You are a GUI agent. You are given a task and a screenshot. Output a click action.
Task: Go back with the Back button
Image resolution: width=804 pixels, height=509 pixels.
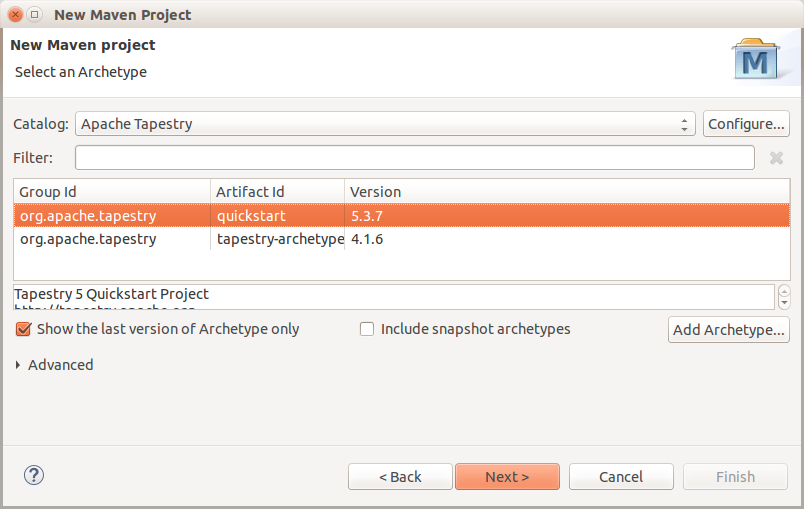(398, 477)
